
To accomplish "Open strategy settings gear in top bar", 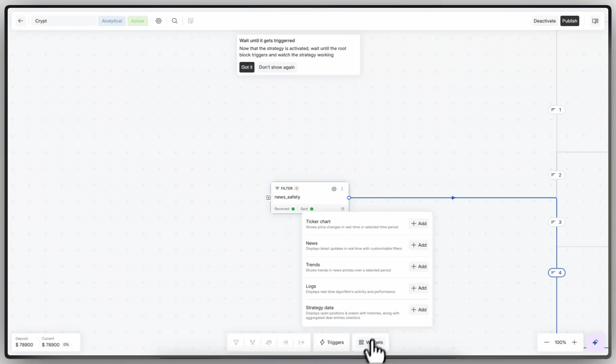I will click(158, 21).
